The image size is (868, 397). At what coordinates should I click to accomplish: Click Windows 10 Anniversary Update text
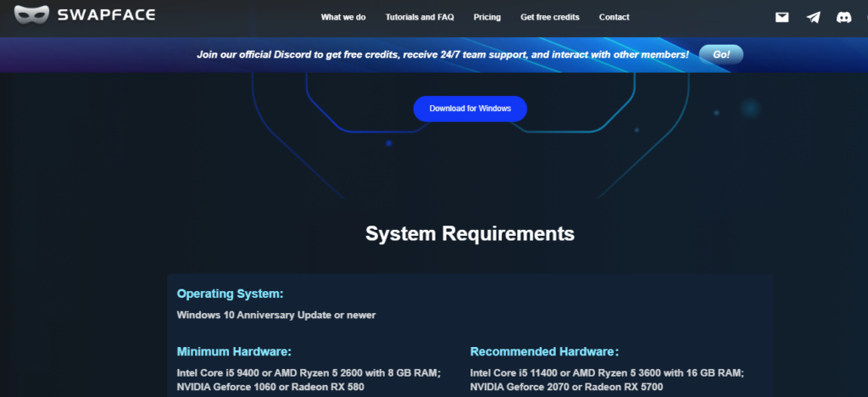pyautogui.click(x=275, y=315)
